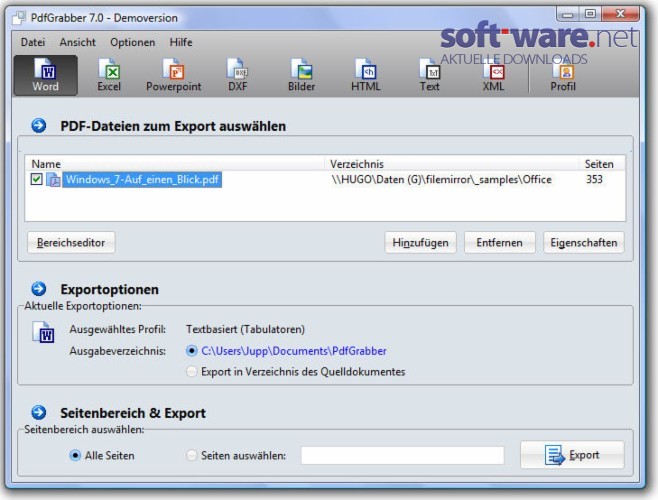Open the Profil toolbar icon
This screenshot has height=500, width=658.
tap(563, 76)
